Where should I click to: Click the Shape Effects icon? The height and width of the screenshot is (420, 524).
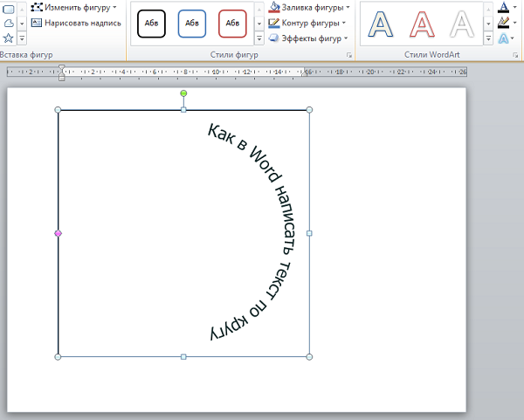pyautogui.click(x=274, y=38)
